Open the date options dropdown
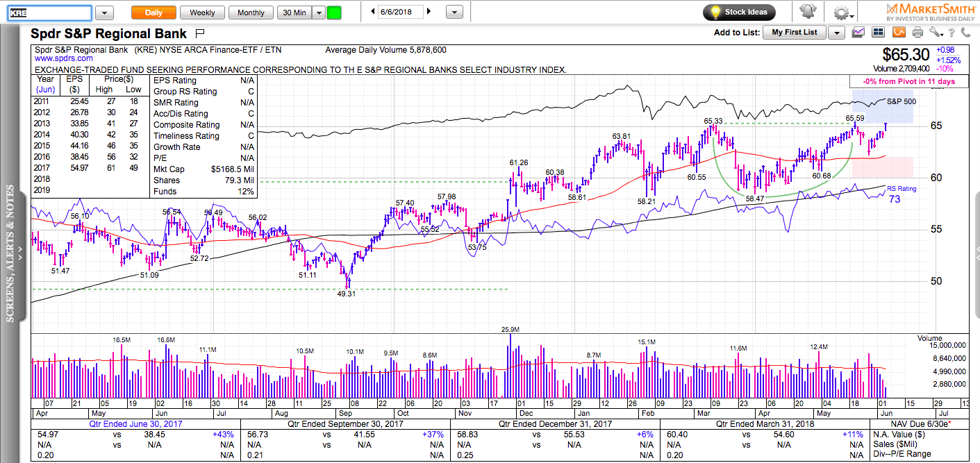 point(454,12)
